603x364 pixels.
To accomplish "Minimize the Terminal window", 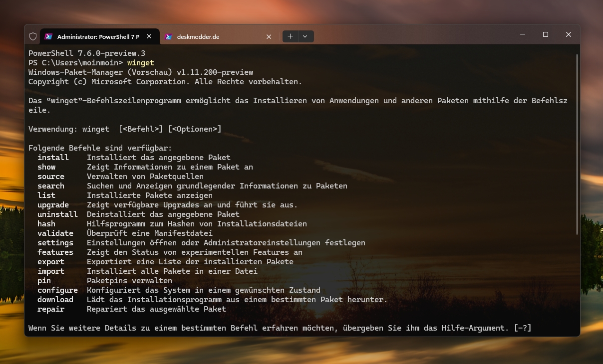I will 523,34.
